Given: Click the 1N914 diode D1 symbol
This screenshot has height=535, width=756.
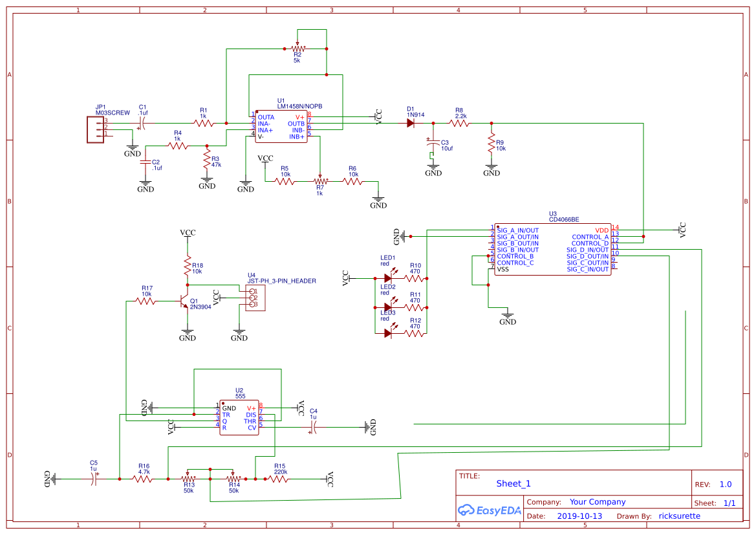Looking at the screenshot, I should click(x=411, y=123).
